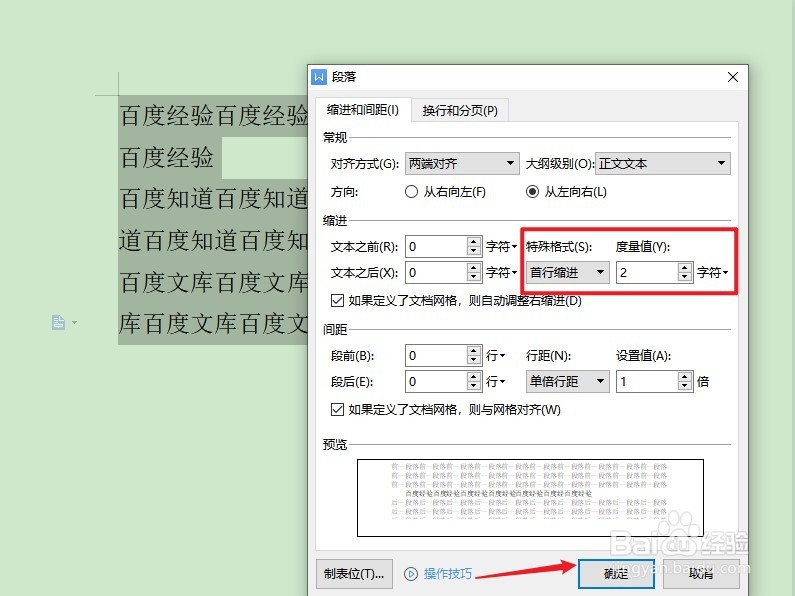This screenshot has height=596, width=795.
Task: Click the WPS Writer icon in dialog title
Action: pyautogui.click(x=319, y=77)
